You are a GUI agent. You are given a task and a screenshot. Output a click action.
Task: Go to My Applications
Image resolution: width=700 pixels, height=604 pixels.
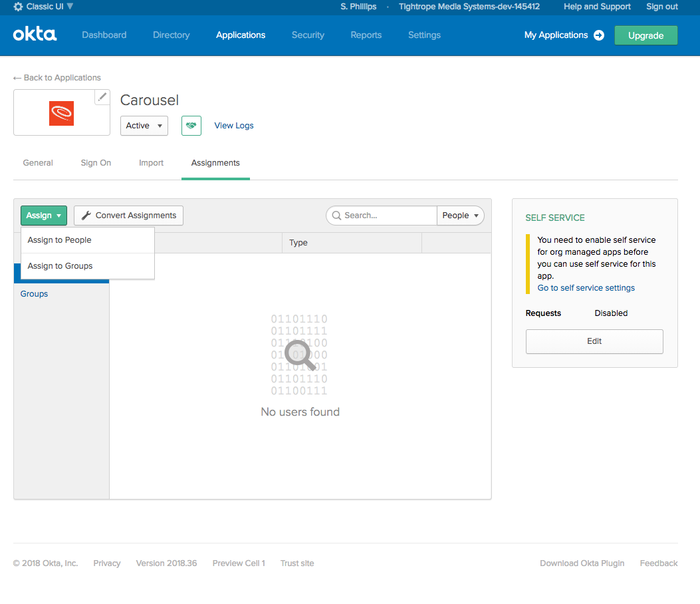(556, 35)
